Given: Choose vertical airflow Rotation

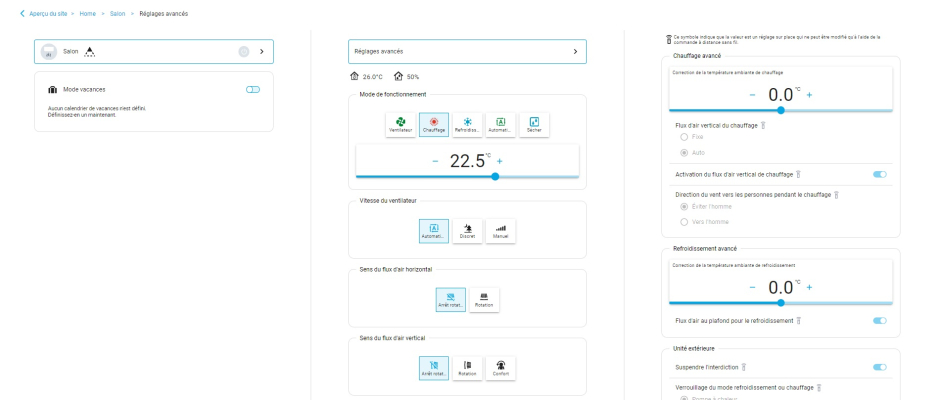Looking at the screenshot, I should (468, 368).
